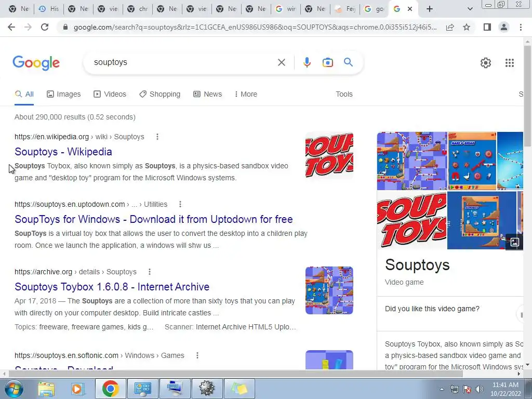Image resolution: width=532 pixels, height=399 pixels.
Task: Share this page icon in address bar
Action: [x=450, y=27]
